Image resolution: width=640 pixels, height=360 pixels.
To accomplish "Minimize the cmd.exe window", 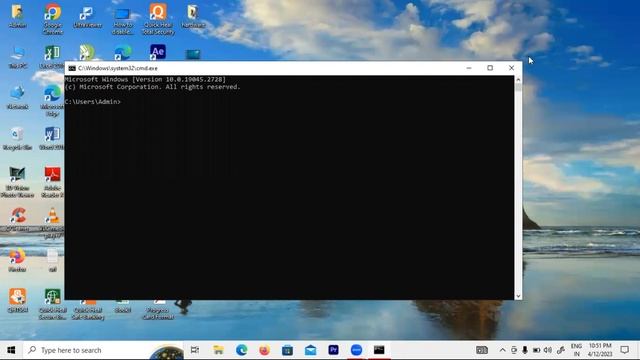I will [x=469, y=68].
